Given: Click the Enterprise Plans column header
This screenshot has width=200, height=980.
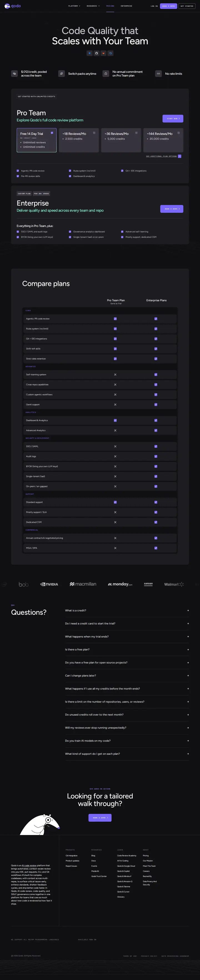Looking at the screenshot, I should pyautogui.click(x=157, y=301).
